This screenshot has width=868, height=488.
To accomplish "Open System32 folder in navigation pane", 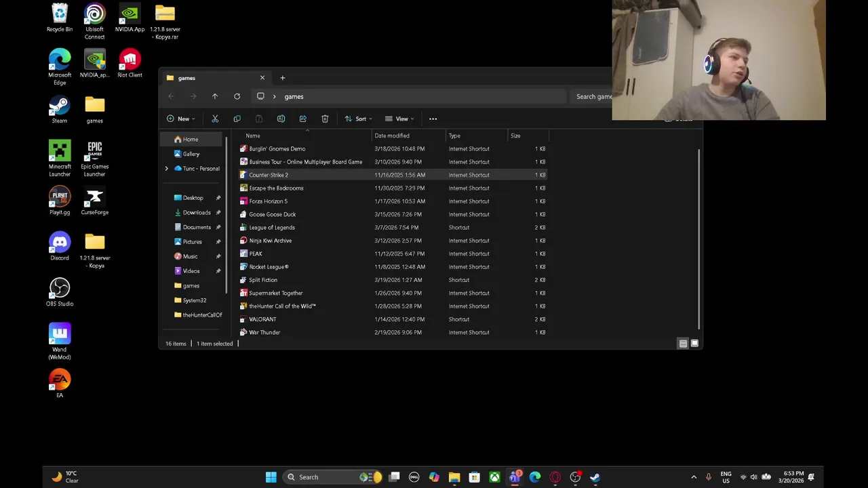I will point(195,300).
